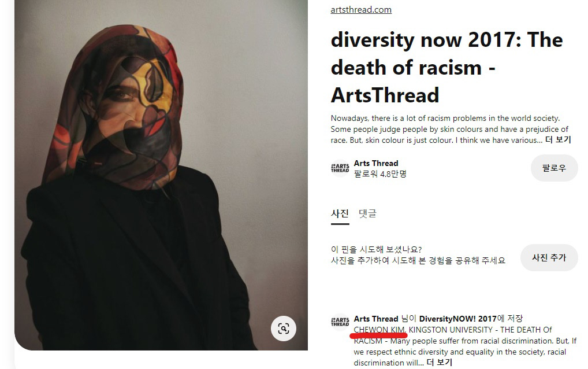
Task: Expand CHEWON KIM comment with 더 보기
Action: tap(439, 363)
